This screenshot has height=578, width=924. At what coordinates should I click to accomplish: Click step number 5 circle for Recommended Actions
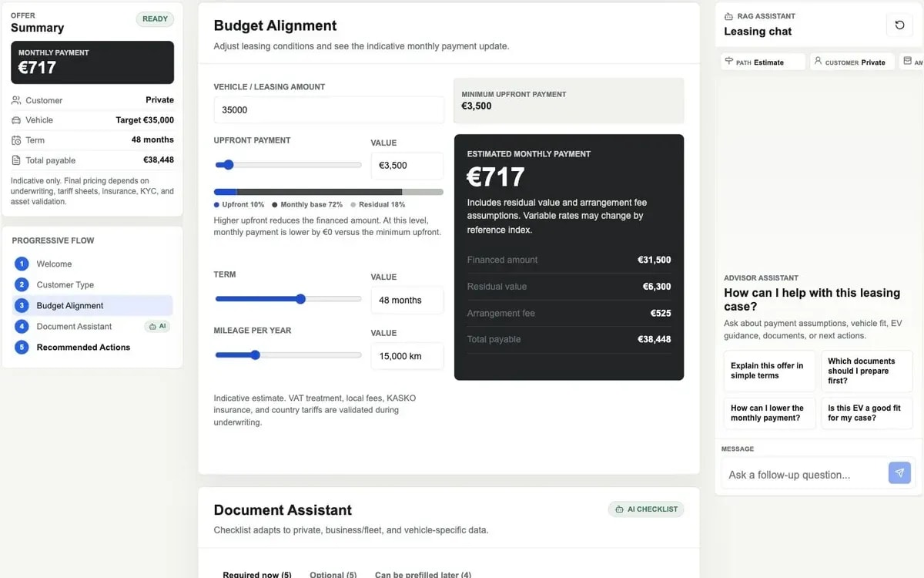(x=22, y=347)
